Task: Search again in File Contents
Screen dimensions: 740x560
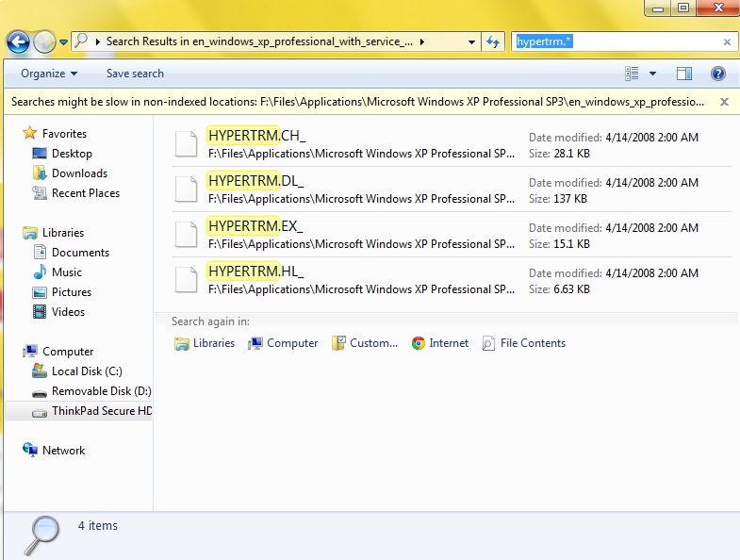Action: [524, 343]
